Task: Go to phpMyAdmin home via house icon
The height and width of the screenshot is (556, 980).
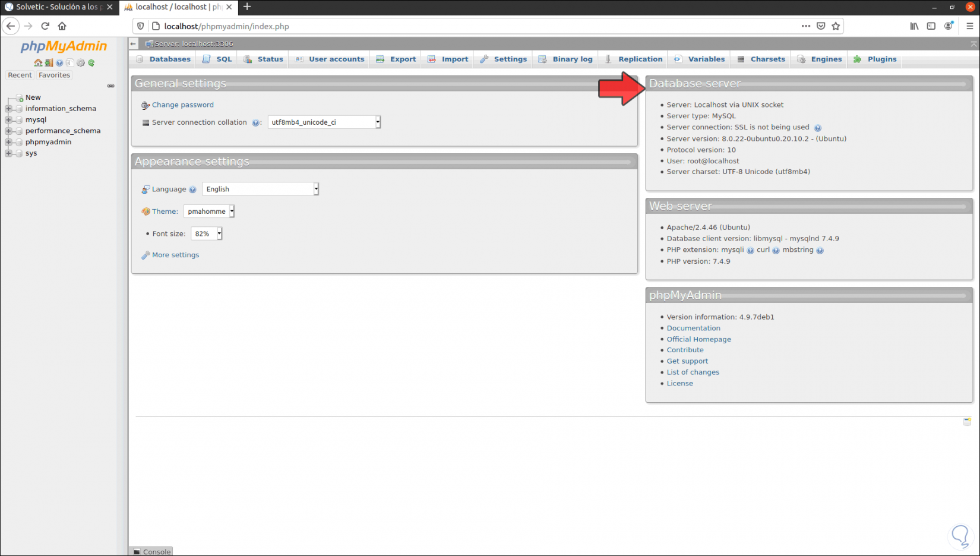Action: click(x=38, y=63)
